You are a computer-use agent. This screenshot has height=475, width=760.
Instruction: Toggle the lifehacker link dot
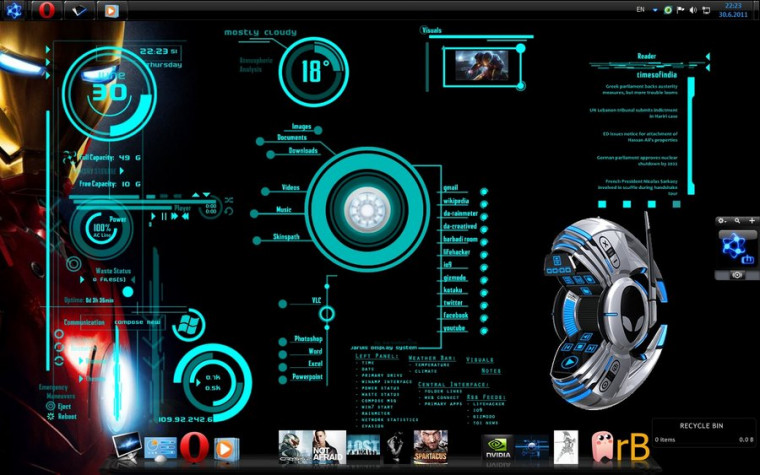[484, 255]
